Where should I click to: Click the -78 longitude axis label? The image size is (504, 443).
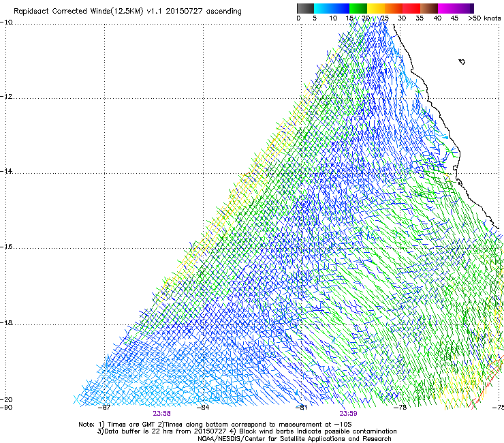[400, 408]
